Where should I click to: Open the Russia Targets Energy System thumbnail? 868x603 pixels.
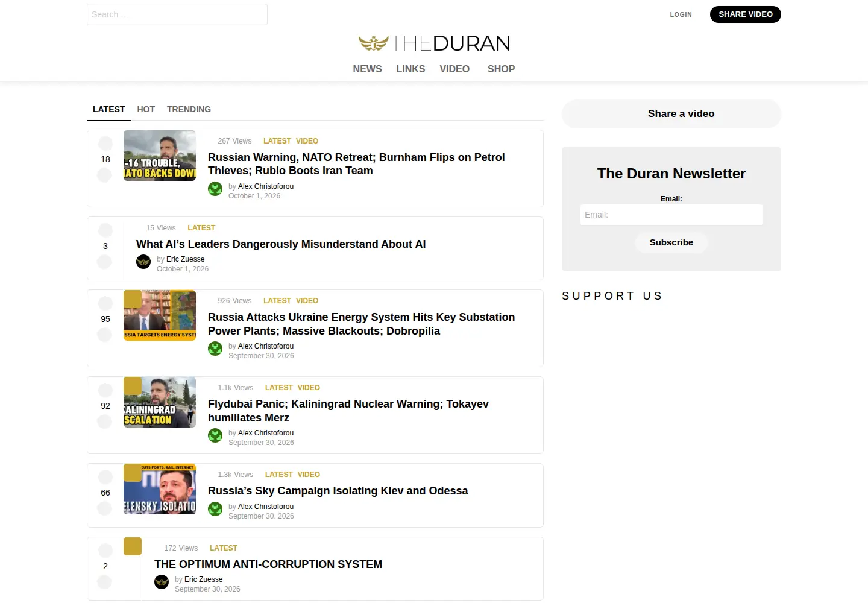[160, 315]
